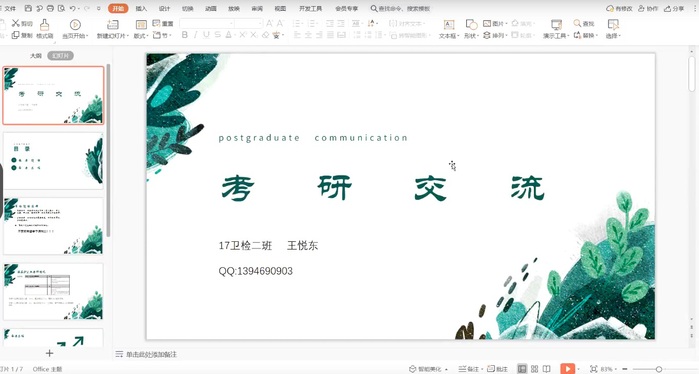The image size is (699, 374).
Task: Click the Find magnifier icon in ribbon
Action: pos(577,23)
